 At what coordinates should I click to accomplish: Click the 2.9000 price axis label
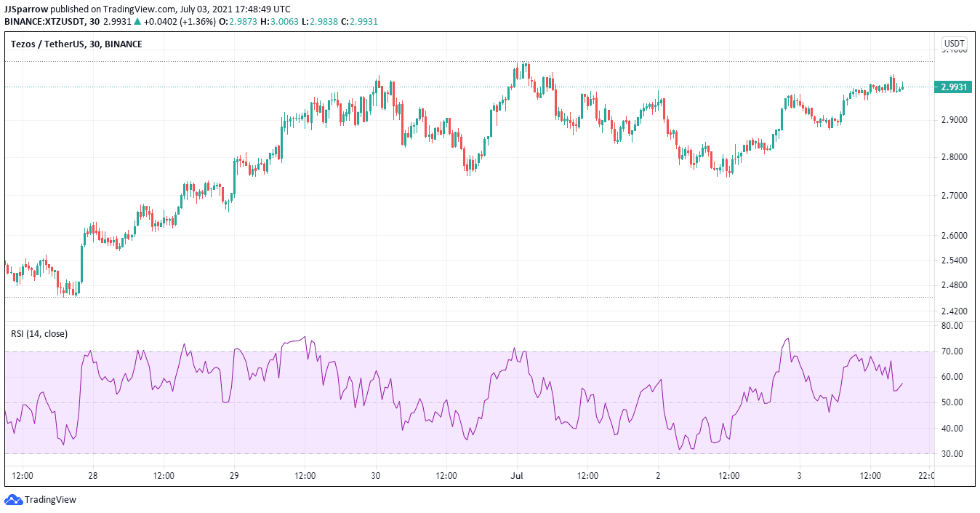click(x=954, y=119)
